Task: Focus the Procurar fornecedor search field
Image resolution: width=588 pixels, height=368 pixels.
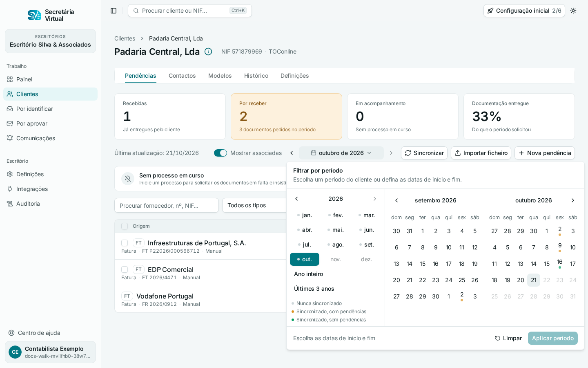Action: pos(167,205)
